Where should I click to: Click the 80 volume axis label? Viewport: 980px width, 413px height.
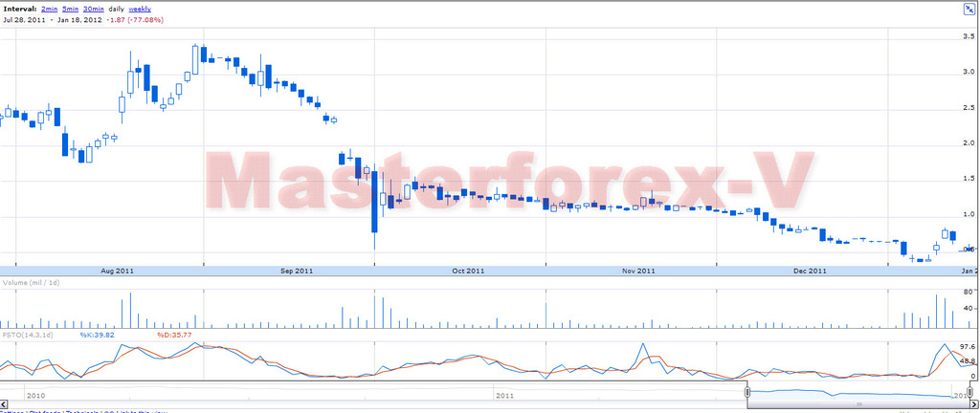(970, 292)
